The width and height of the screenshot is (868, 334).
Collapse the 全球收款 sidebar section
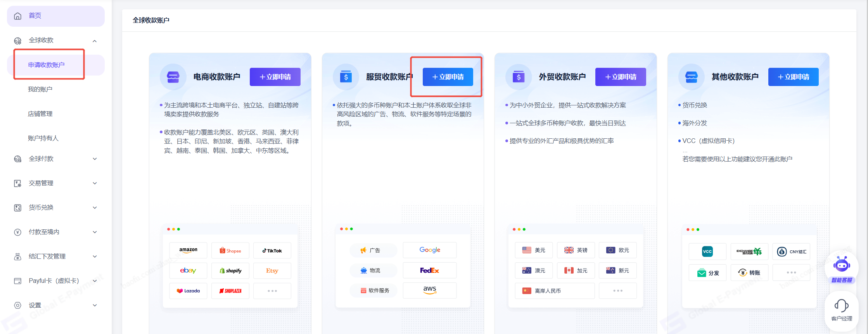(x=95, y=41)
